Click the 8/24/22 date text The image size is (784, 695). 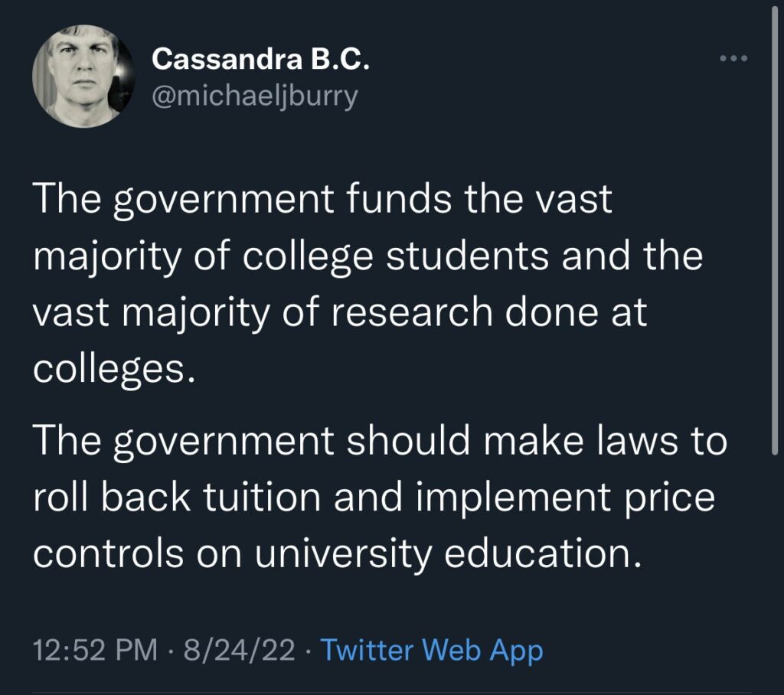point(247,651)
